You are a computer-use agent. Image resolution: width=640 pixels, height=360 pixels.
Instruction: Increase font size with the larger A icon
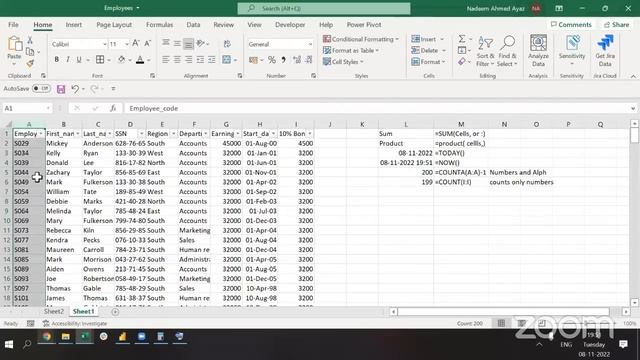click(136, 43)
